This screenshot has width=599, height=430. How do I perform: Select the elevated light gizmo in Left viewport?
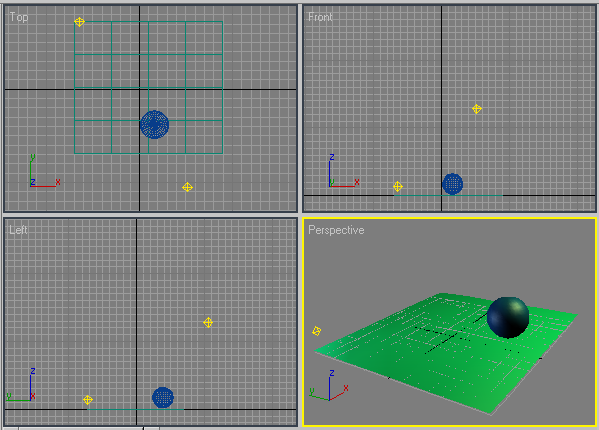[x=208, y=323]
